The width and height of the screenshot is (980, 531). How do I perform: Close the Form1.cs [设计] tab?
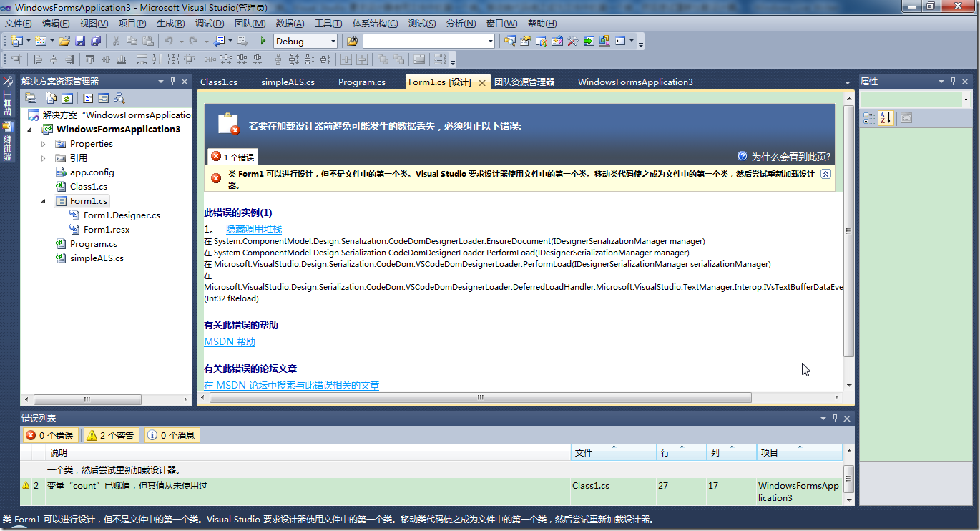click(x=482, y=83)
